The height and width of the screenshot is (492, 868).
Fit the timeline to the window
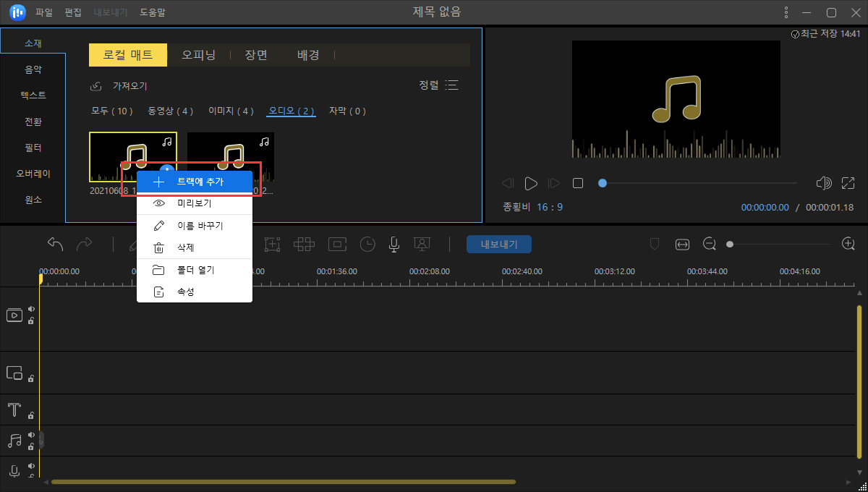[x=682, y=245]
